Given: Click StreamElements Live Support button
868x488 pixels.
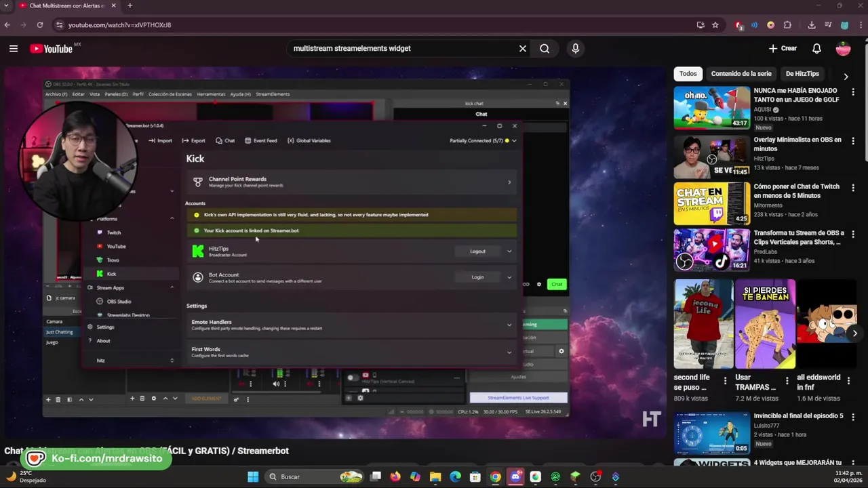Looking at the screenshot, I should click(518, 398).
